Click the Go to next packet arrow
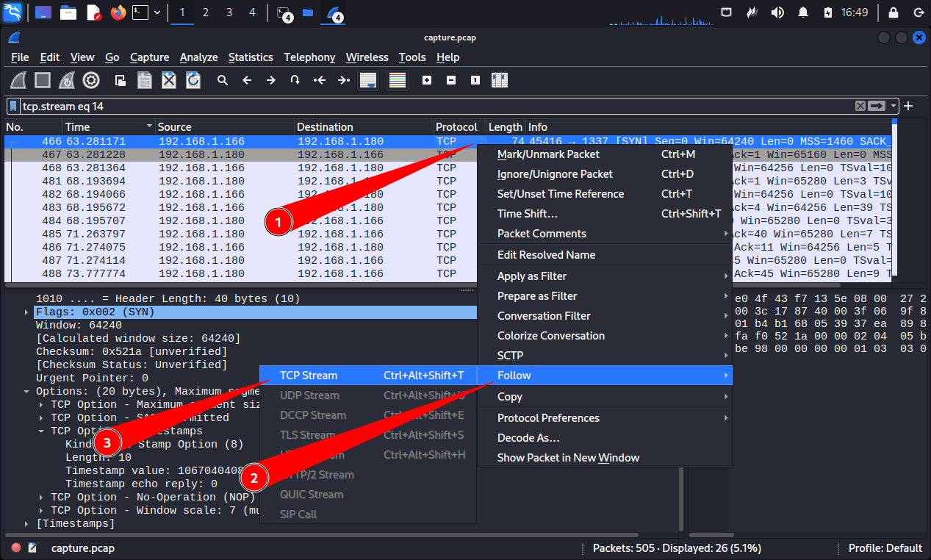 click(271, 80)
